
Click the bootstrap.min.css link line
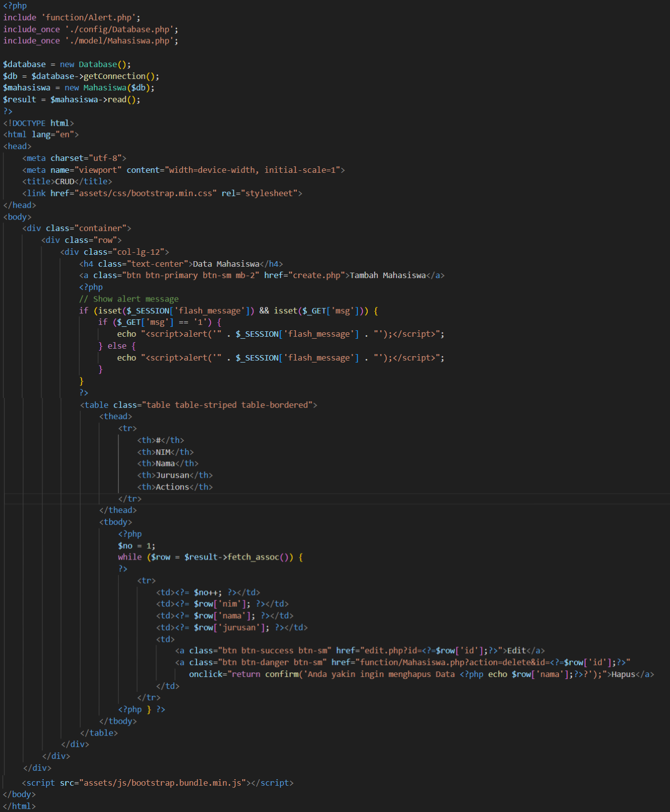pyautogui.click(x=162, y=193)
